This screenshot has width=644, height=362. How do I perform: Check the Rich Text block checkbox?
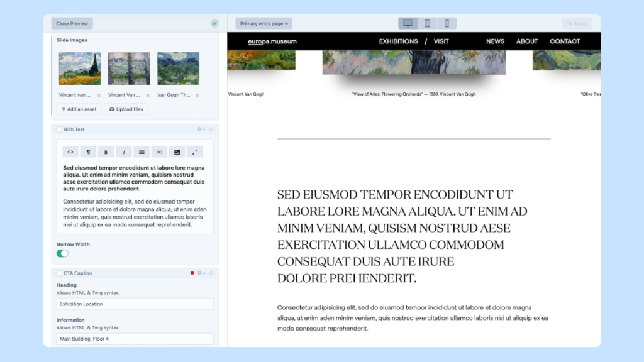59,129
